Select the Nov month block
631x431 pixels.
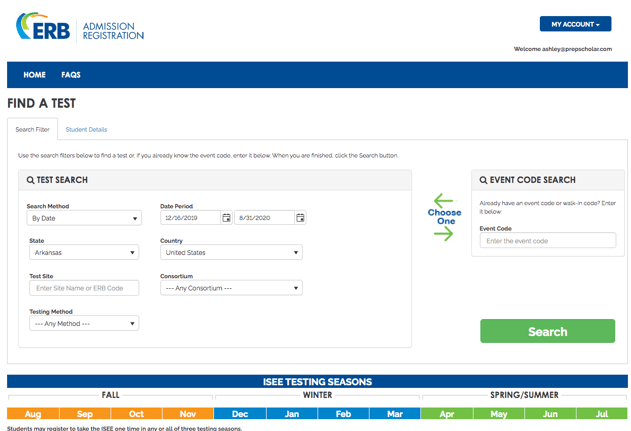click(188, 414)
